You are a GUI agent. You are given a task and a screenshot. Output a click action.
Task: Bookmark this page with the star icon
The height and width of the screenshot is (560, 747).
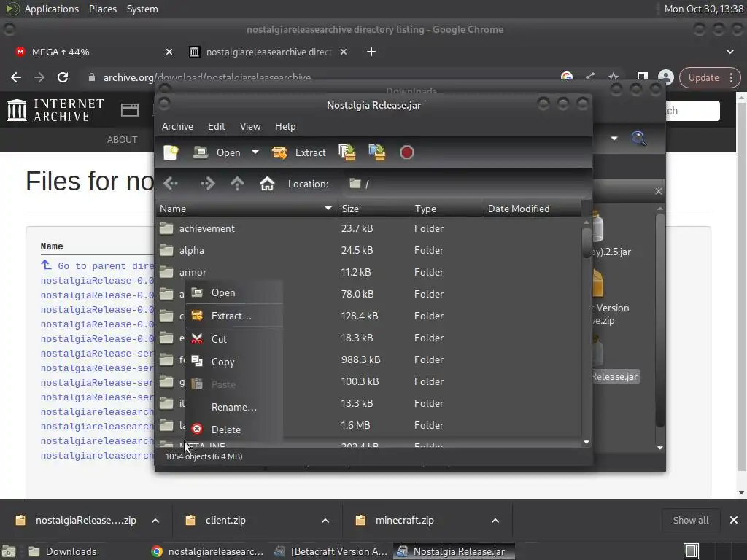point(613,77)
